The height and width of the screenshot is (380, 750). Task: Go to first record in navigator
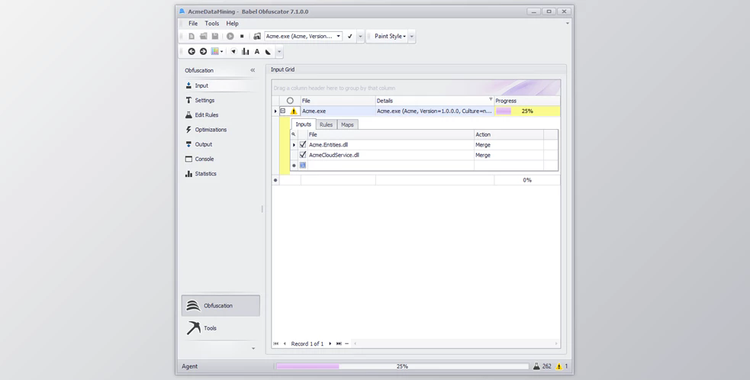tap(276, 344)
